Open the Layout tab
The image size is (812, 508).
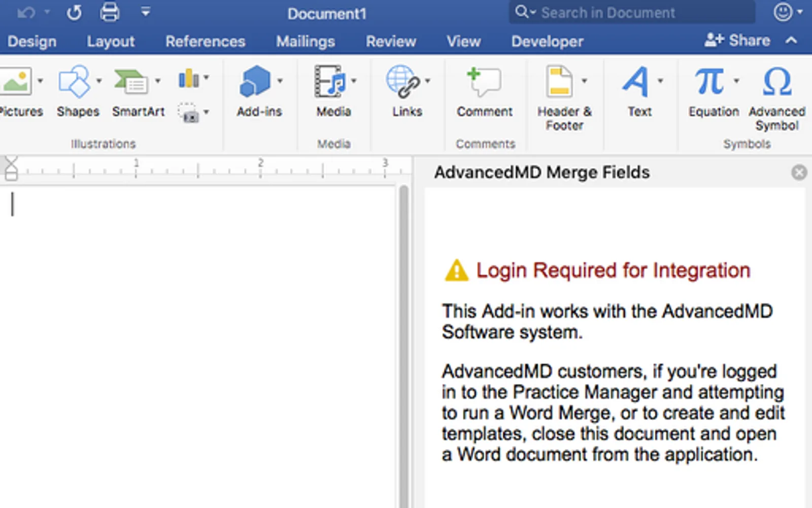tap(111, 41)
